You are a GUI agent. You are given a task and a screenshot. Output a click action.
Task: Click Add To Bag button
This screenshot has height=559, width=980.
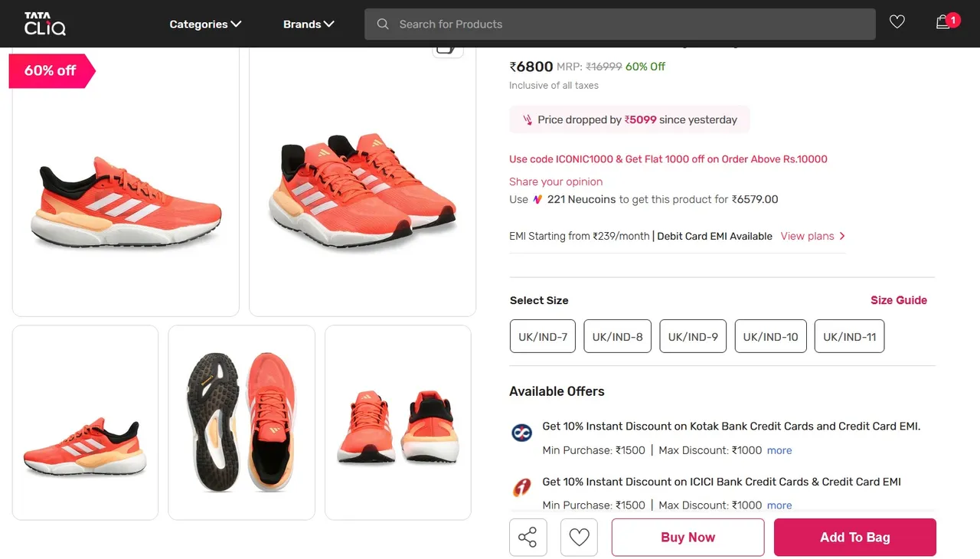coord(855,537)
